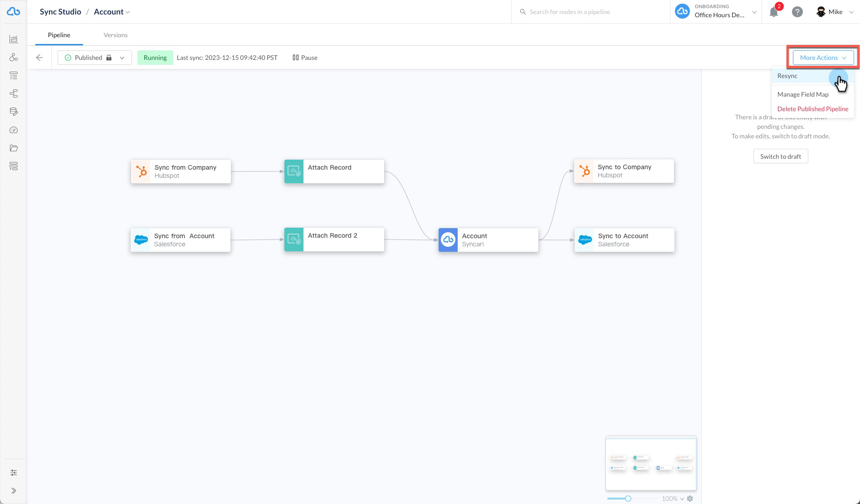Open the speedometer gauge sidebar icon
Viewport: 860px width, 504px height.
[x=14, y=130]
